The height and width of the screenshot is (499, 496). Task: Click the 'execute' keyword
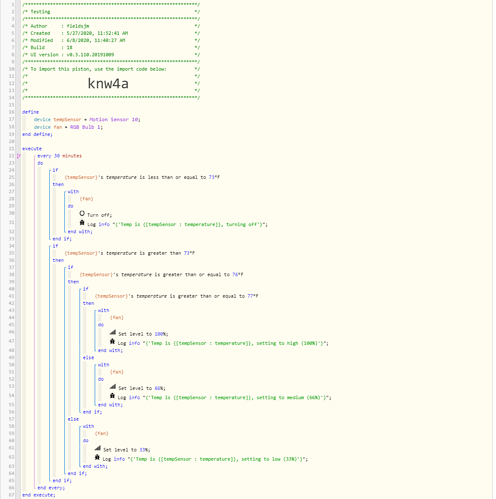pos(32,149)
